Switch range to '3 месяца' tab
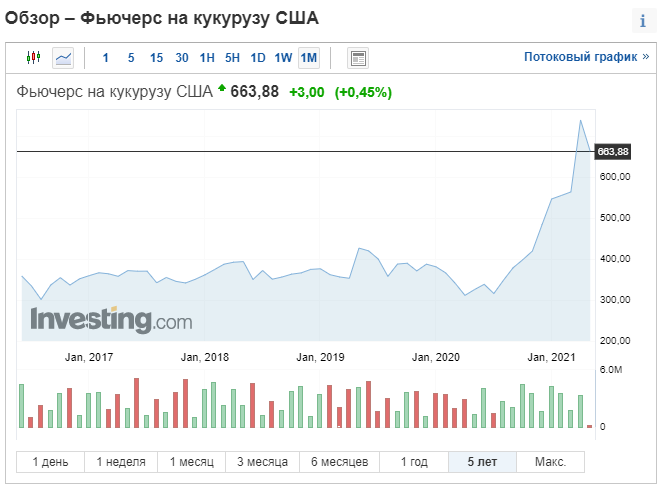 263,462
